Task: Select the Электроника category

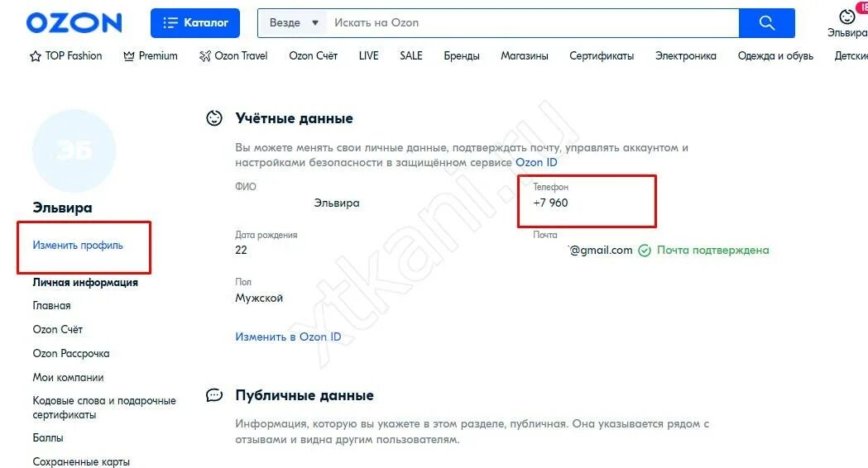Action: point(685,56)
